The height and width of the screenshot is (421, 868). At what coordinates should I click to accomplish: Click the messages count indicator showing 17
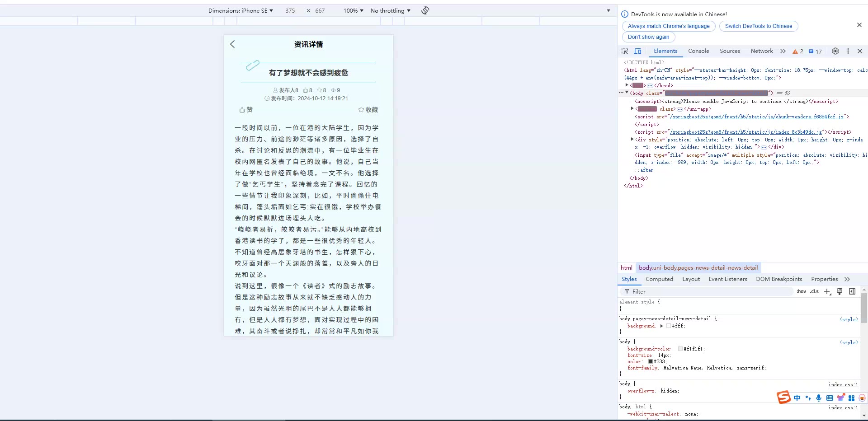(x=815, y=51)
